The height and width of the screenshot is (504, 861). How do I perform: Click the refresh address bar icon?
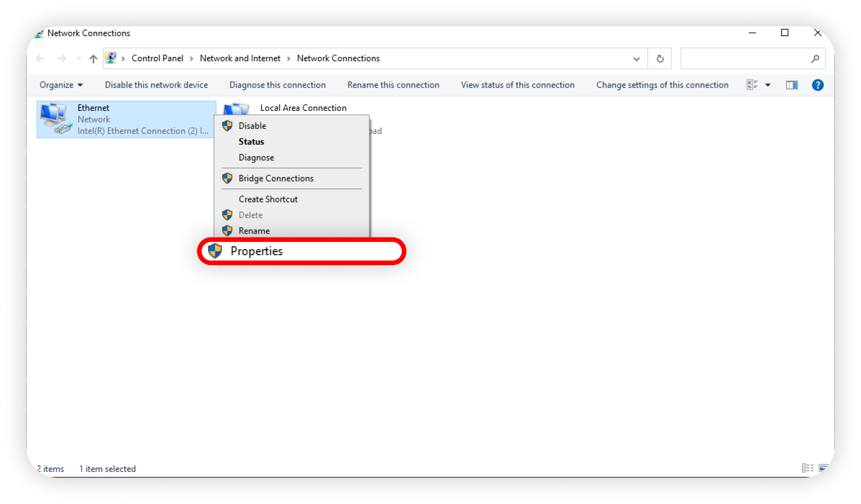click(660, 59)
